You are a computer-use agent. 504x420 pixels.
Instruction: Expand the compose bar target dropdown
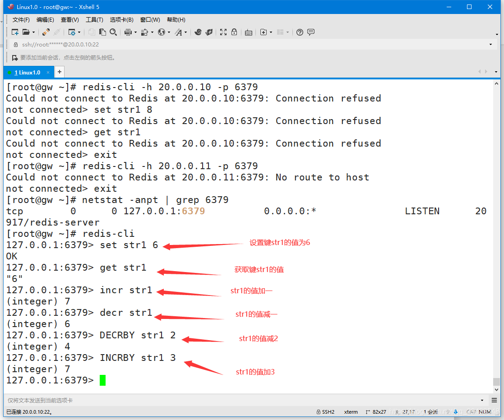(x=482, y=401)
